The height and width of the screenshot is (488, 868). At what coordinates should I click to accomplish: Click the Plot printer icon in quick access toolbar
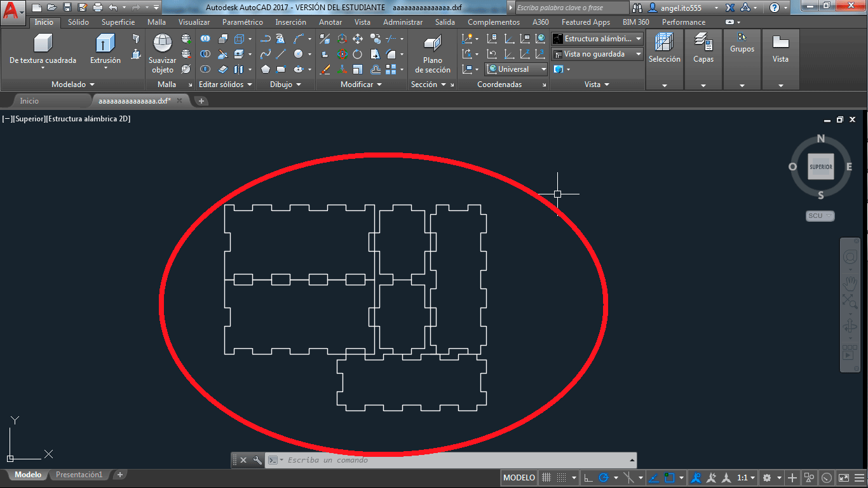pyautogui.click(x=97, y=8)
